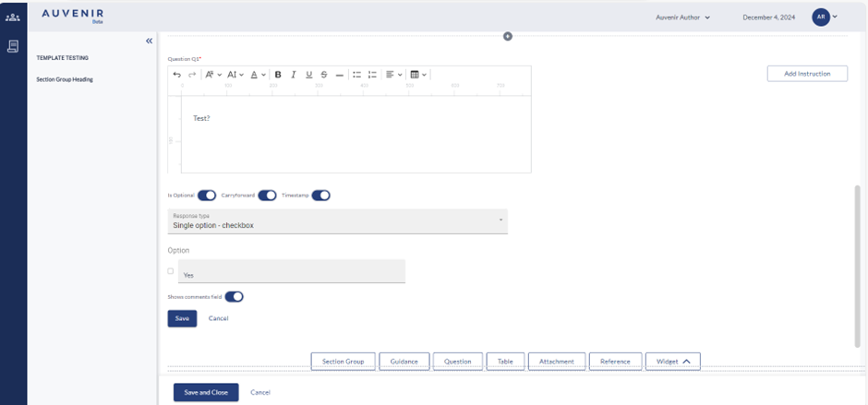Select Section Group Heading in sidebar
868x405 pixels.
(x=65, y=79)
